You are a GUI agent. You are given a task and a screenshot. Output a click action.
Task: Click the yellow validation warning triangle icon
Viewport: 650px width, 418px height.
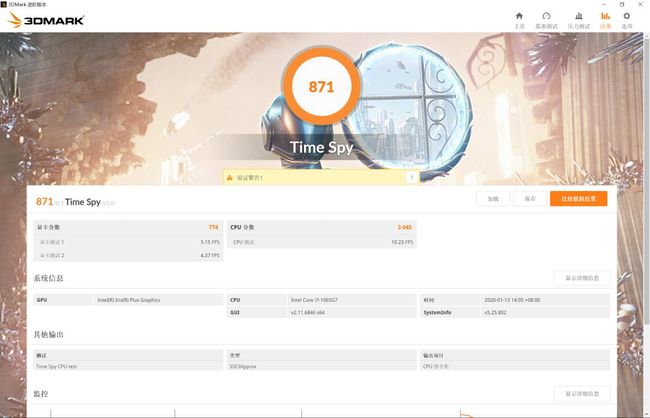click(230, 177)
